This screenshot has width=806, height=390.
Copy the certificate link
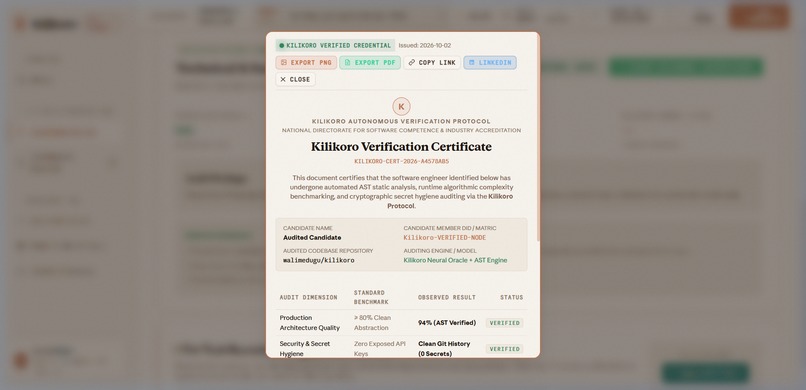432,63
